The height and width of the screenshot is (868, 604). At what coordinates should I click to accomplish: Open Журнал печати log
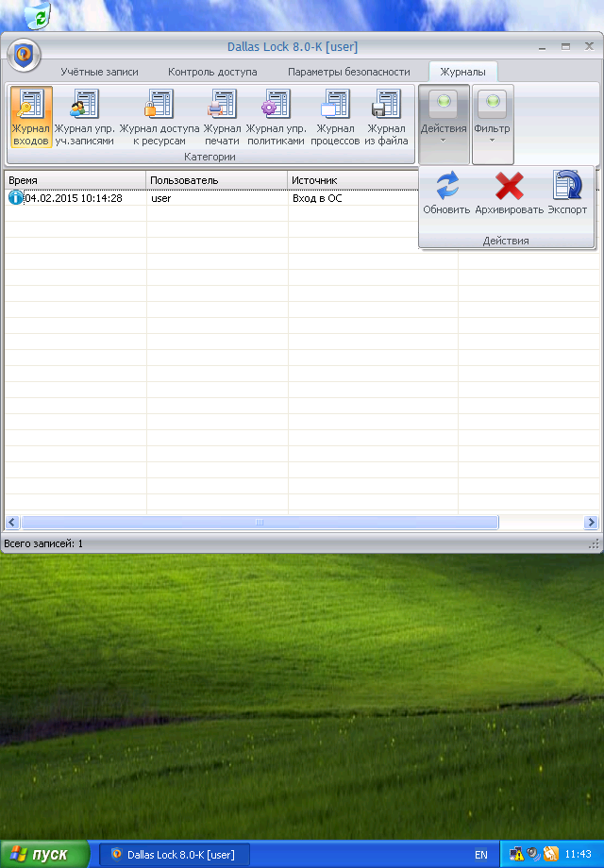click(x=222, y=117)
